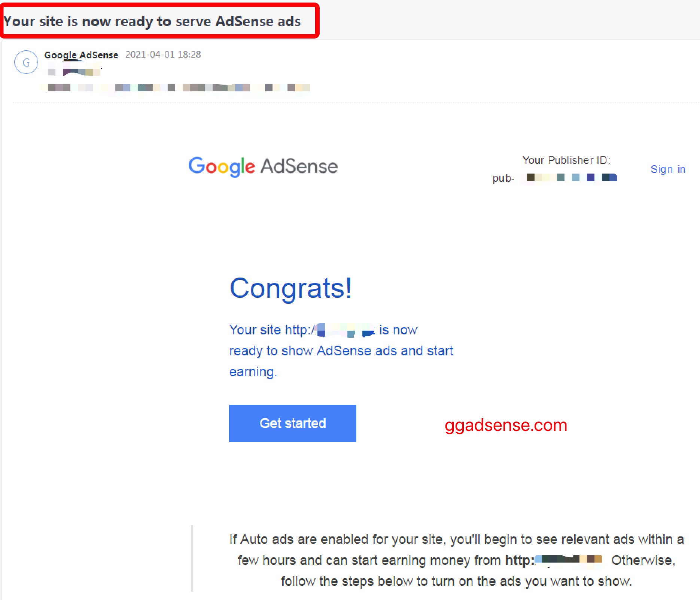This screenshot has width=700, height=600.
Task: Click the round G sender avatar
Action: [x=26, y=62]
